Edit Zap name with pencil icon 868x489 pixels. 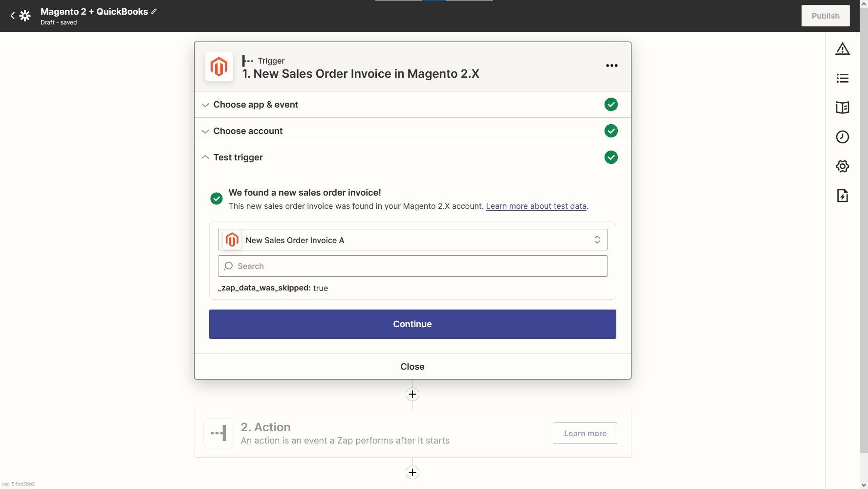[154, 11]
